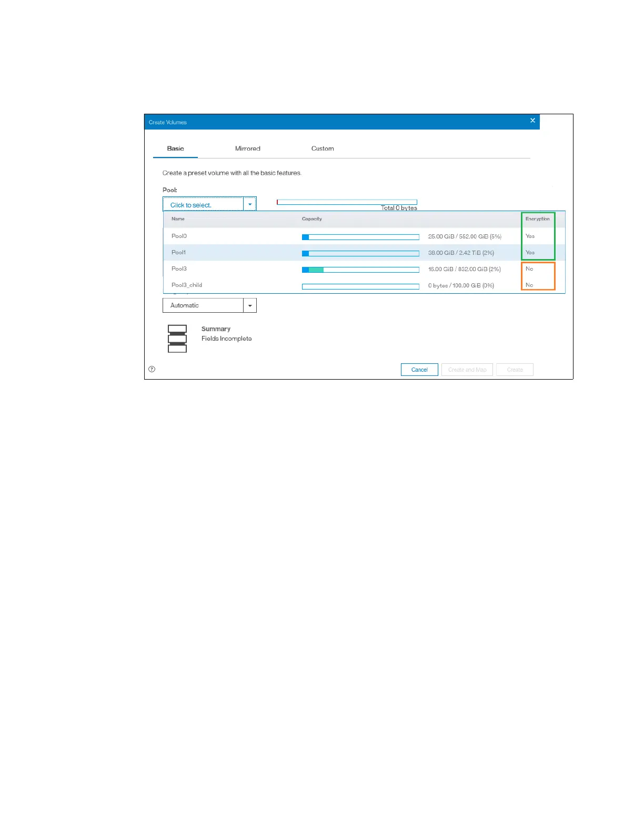This screenshot has width=644, height=834.
Task: Click Pool3 capacity bar
Action: click(360, 270)
